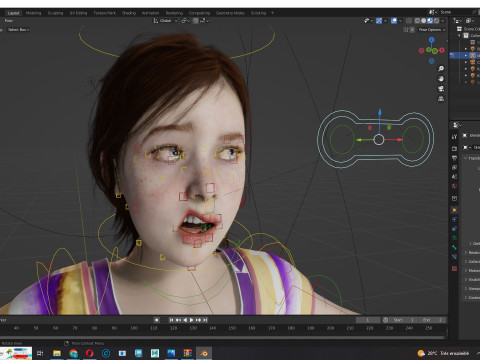Click the red X axis on navigation gizmo
This screenshot has height=360, width=480.
tap(442, 50)
